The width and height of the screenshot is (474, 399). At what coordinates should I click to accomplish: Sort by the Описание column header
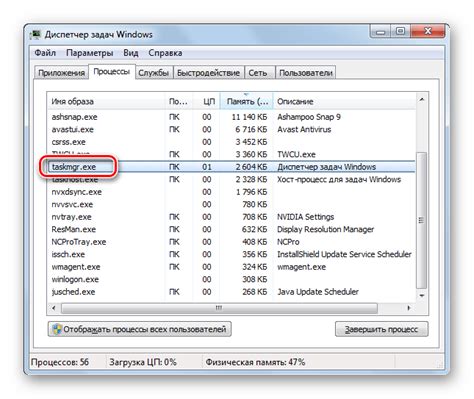[345, 101]
